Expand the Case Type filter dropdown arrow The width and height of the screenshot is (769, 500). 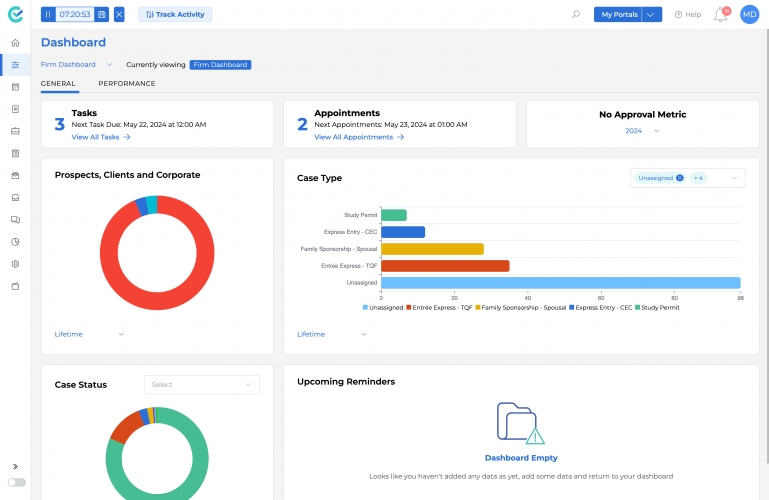(x=734, y=178)
